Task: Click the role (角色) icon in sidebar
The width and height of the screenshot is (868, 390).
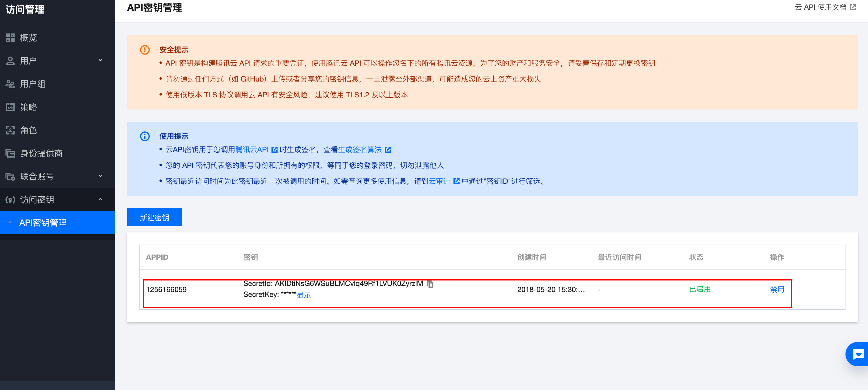Action: [x=10, y=130]
